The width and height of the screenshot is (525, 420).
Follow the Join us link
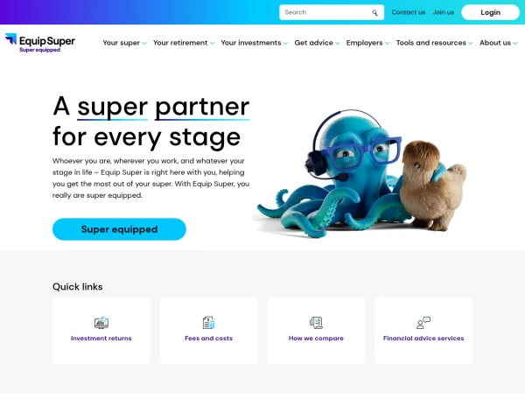coord(444,12)
